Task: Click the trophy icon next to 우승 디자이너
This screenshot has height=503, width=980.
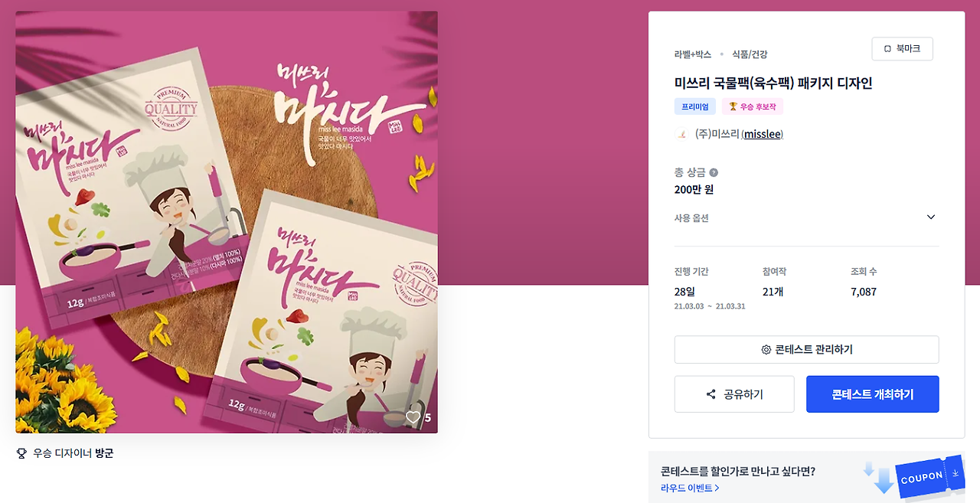Action: pos(21,453)
